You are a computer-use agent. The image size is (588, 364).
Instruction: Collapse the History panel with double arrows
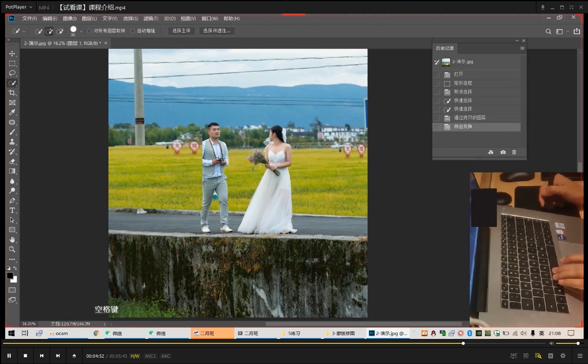pyautogui.click(x=517, y=41)
